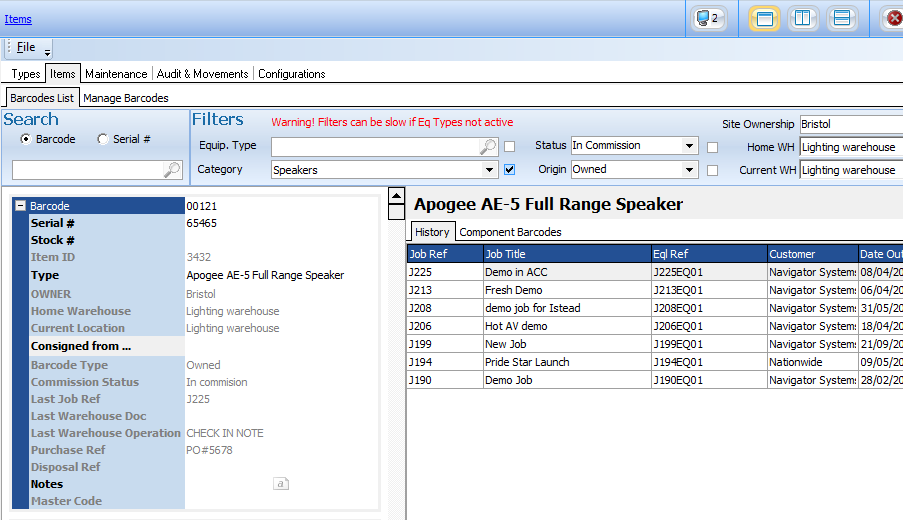Open the Manage Barcodes tab
Viewport: 903px width, 520px height.
click(x=125, y=98)
